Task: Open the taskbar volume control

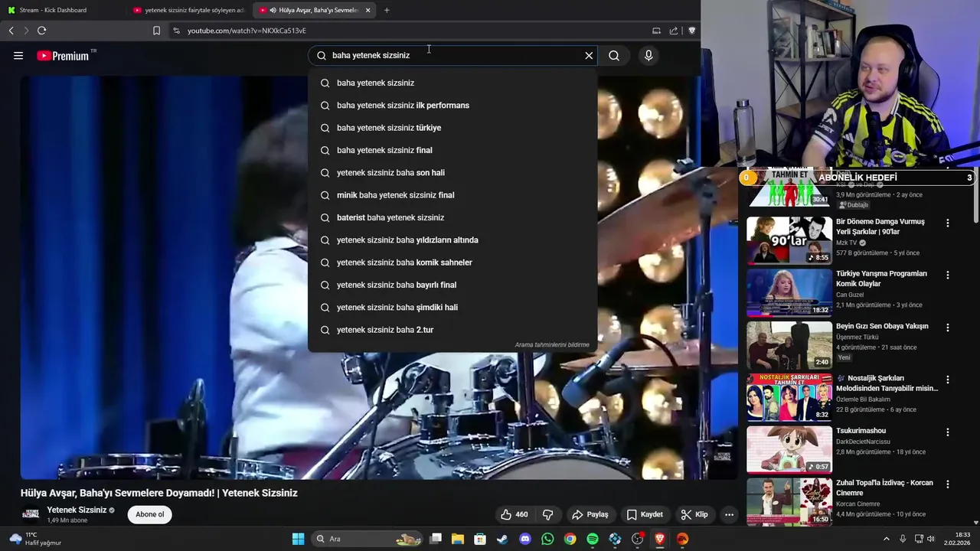Action: 933,539
